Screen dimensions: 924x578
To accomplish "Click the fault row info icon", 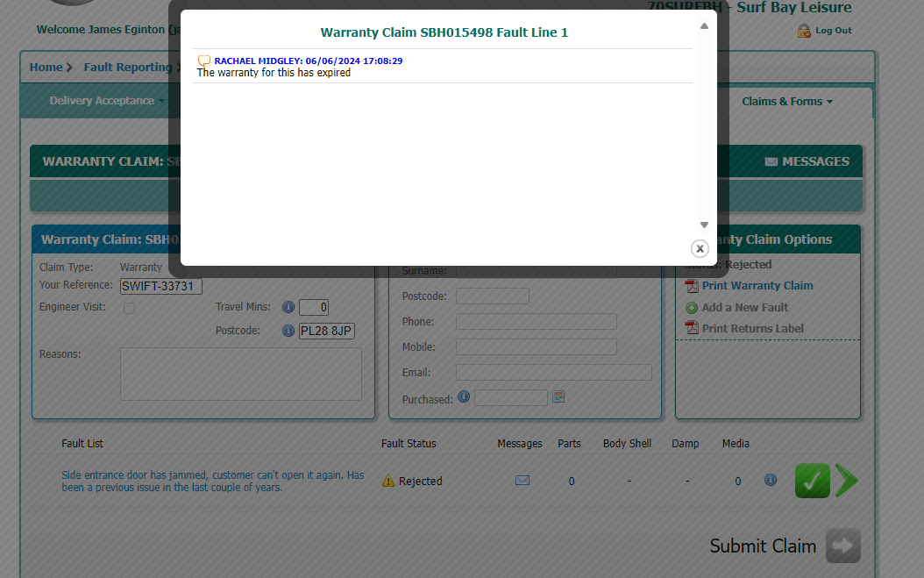I will 771,480.
